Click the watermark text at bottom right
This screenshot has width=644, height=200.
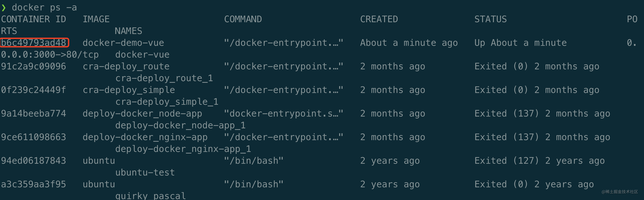pyautogui.click(x=620, y=192)
